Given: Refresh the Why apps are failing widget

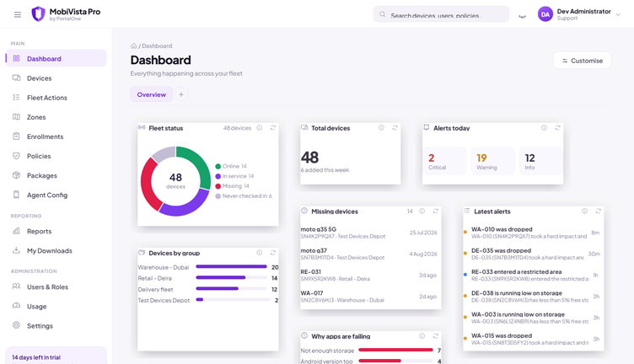Looking at the screenshot, I should (436, 335).
